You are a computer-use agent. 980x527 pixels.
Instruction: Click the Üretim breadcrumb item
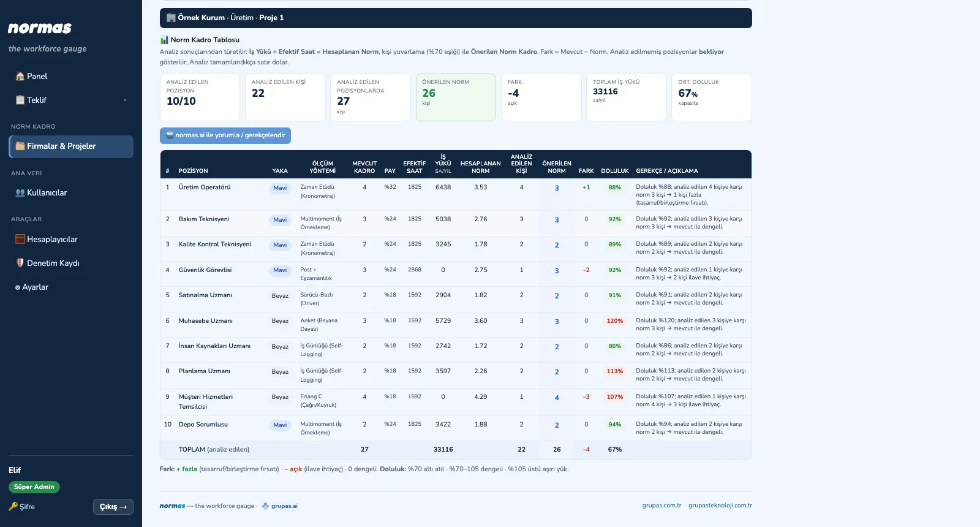point(242,18)
